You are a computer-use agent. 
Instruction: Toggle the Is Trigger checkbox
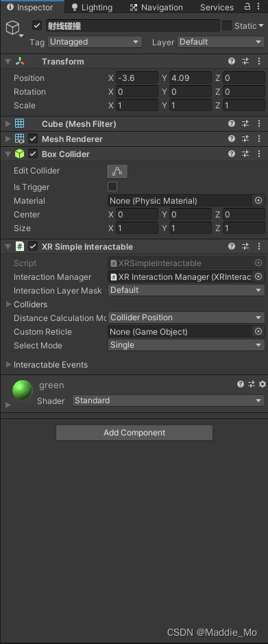112,187
